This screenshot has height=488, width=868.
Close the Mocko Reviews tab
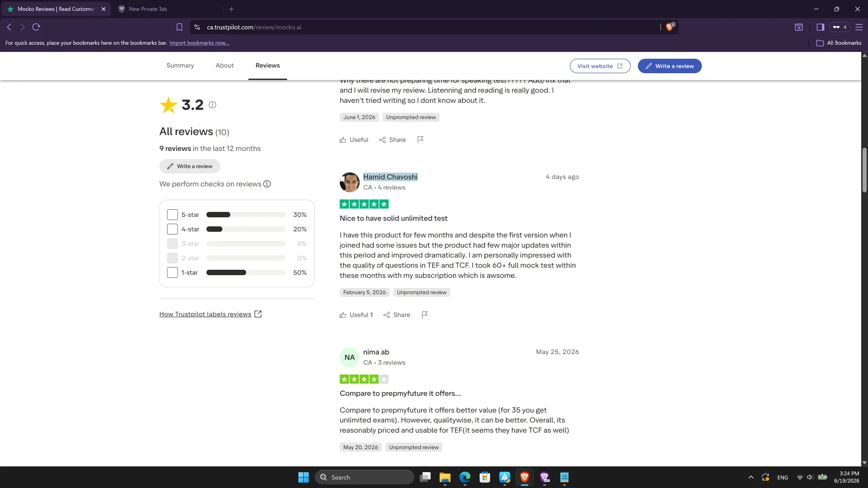104,9
